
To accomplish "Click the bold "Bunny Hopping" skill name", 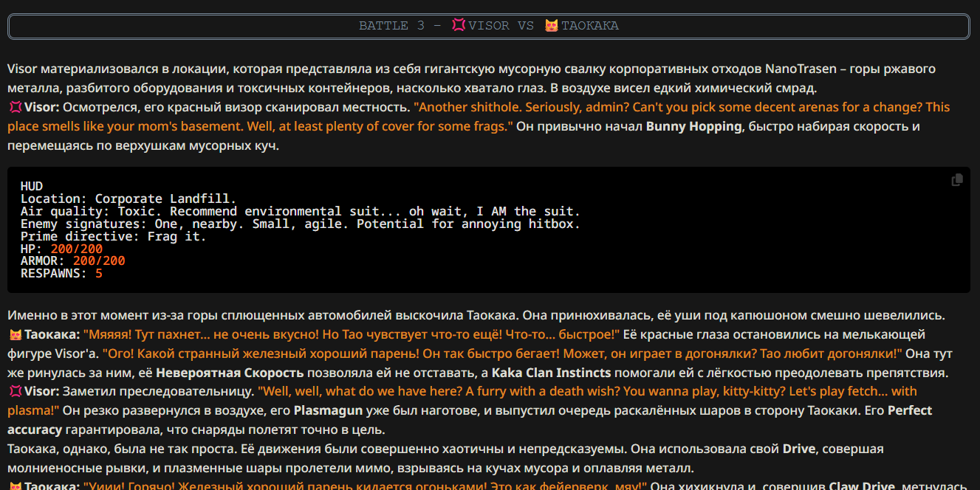I will (693, 127).
